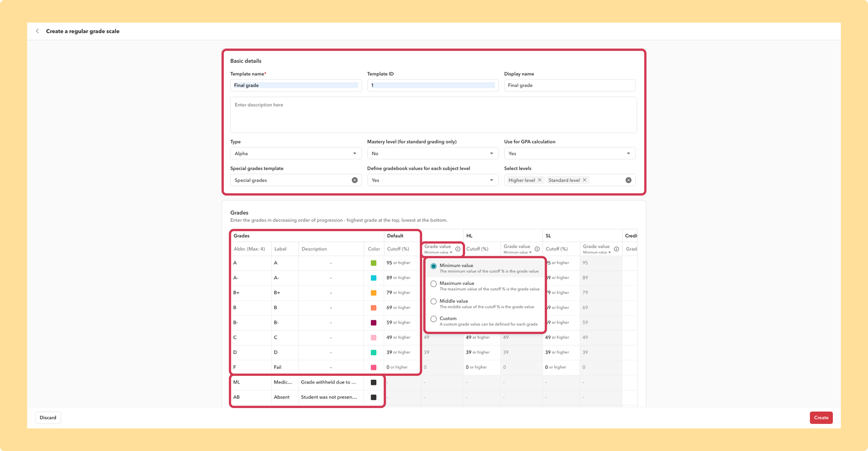Edit the HL cutoff 49 or higher cell
This screenshot has width=868, height=451.
pyautogui.click(x=482, y=337)
